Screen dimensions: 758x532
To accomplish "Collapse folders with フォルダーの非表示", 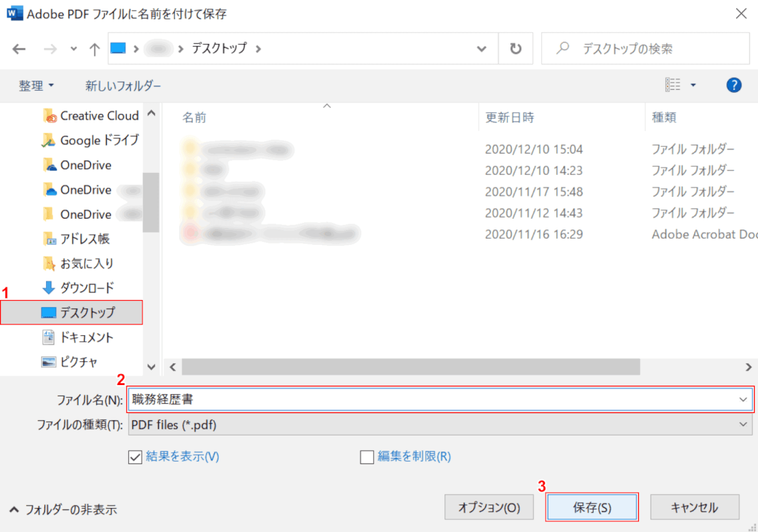I will [x=63, y=509].
